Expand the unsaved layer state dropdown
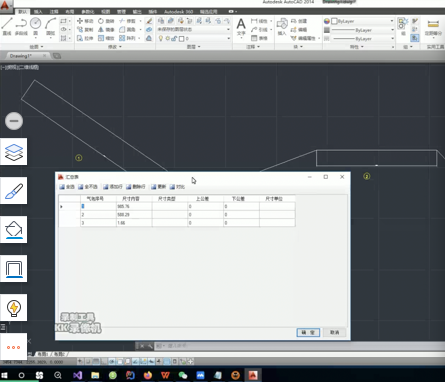The height and width of the screenshot is (383, 447). [x=194, y=29]
